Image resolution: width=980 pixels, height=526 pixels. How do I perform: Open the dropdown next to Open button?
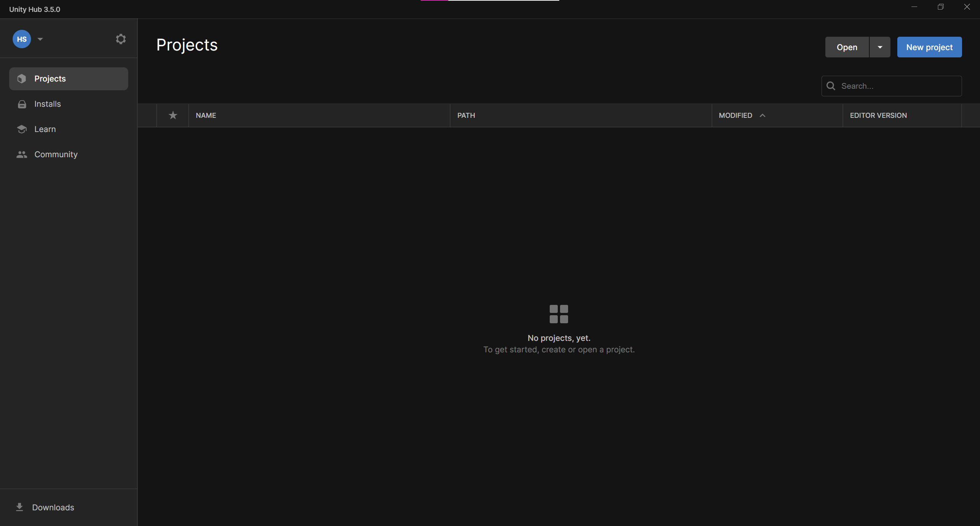click(880, 47)
